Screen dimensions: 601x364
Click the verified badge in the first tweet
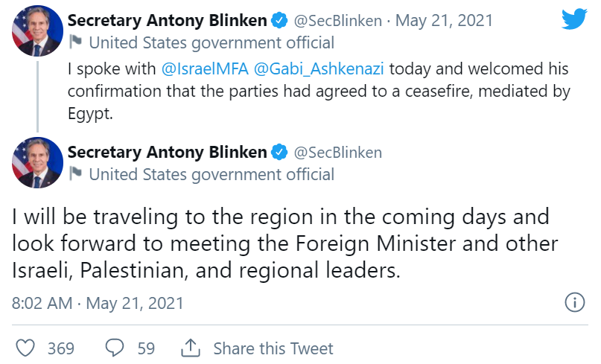click(x=278, y=19)
